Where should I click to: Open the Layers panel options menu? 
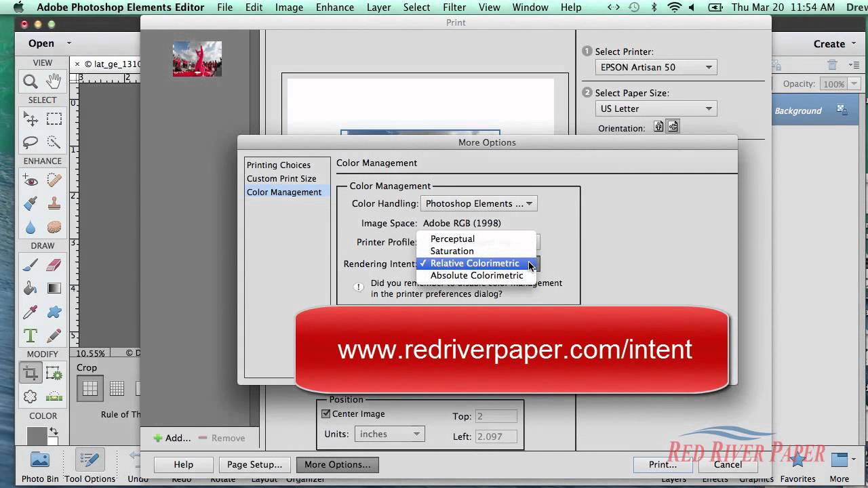pyautogui.click(x=854, y=65)
